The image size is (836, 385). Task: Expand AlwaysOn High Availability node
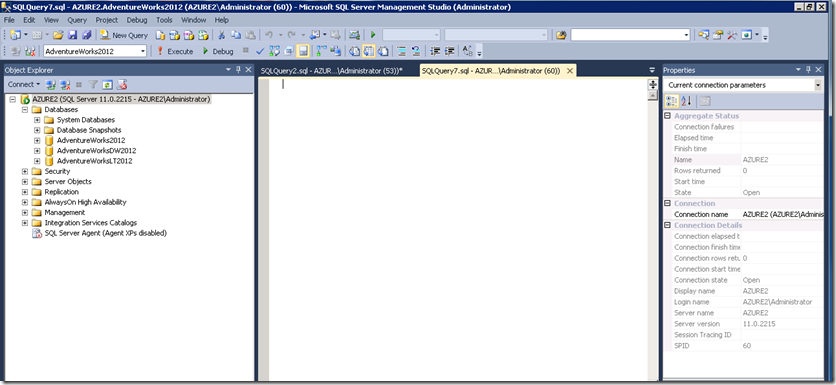tap(25, 203)
